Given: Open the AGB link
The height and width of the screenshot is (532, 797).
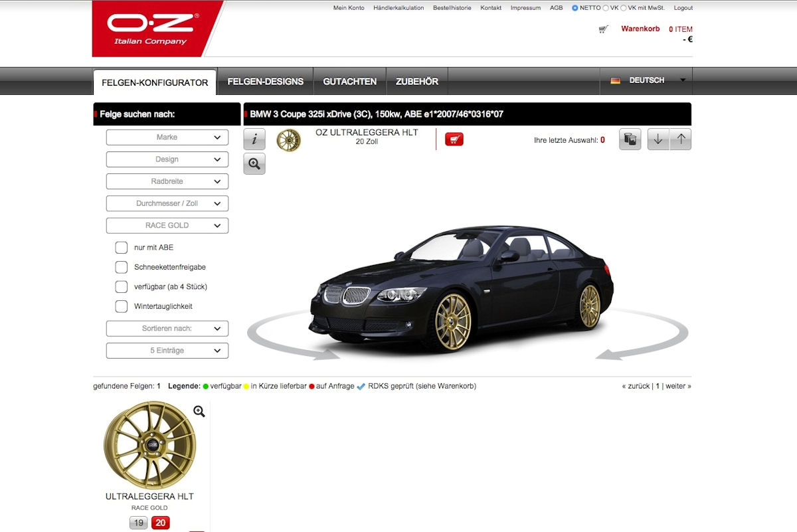Looking at the screenshot, I should tap(557, 8).
